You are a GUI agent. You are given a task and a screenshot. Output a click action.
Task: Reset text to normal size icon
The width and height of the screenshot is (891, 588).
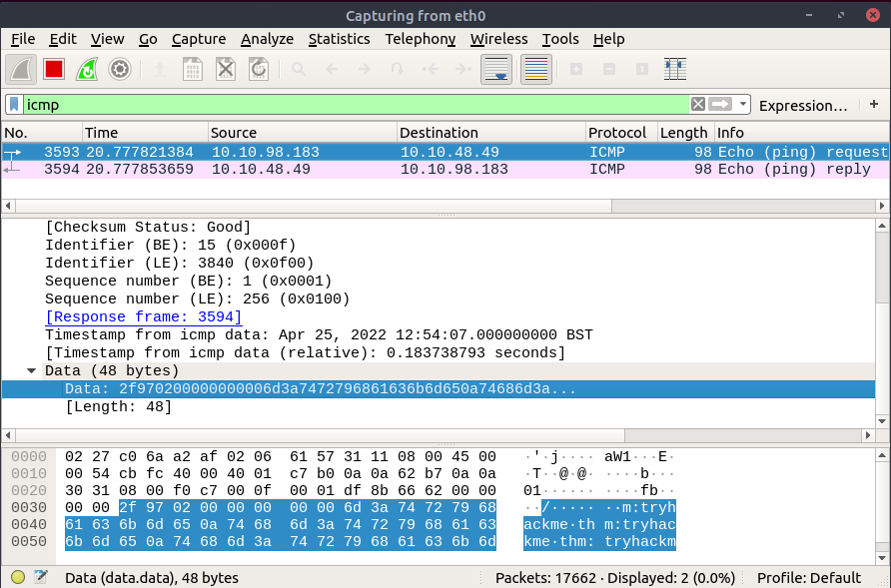tap(642, 69)
